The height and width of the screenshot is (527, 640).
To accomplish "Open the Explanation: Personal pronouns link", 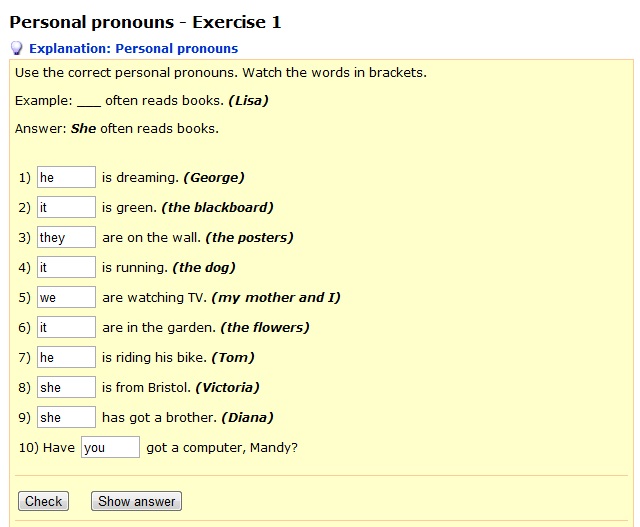I will (x=133, y=49).
